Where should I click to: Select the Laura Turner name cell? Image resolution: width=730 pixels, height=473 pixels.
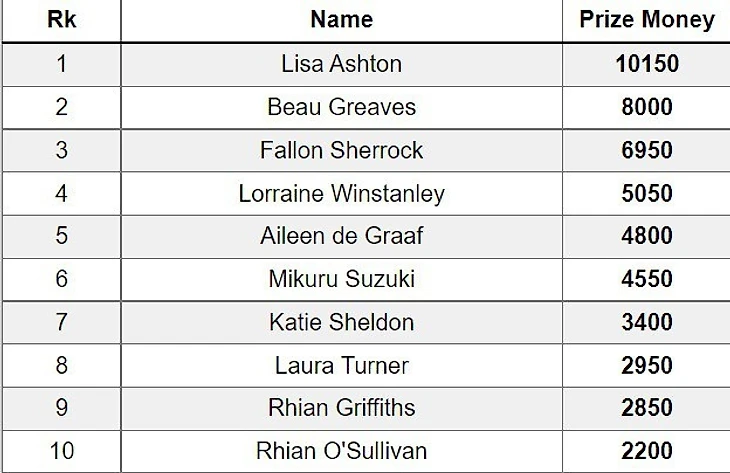pyautogui.click(x=342, y=365)
